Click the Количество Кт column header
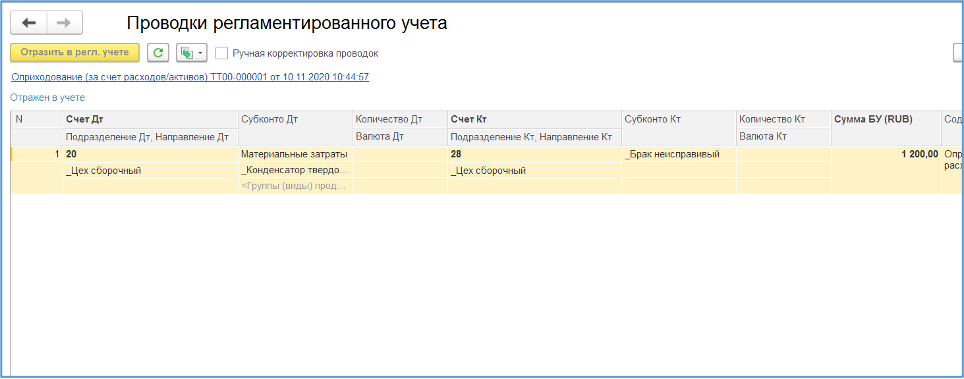This screenshot has height=379, width=964. coord(783,119)
